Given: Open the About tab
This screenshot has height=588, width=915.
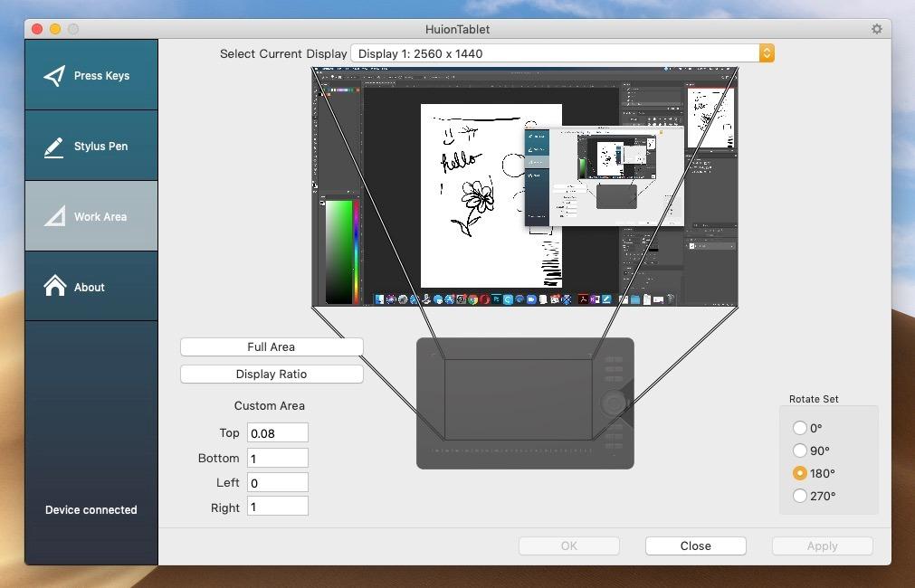Looking at the screenshot, I should pos(90,288).
